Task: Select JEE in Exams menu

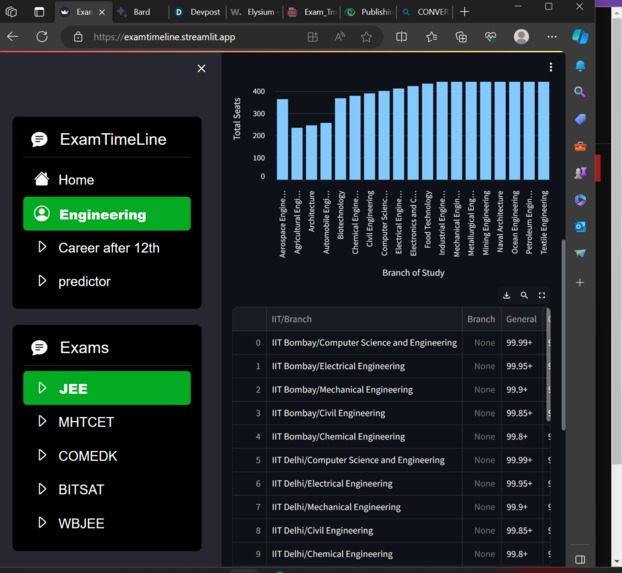Action: [107, 388]
